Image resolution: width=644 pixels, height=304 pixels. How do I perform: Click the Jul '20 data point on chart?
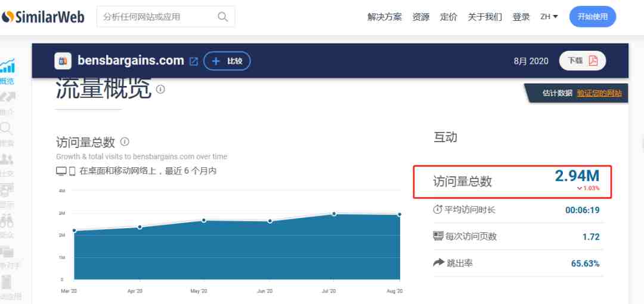(x=335, y=214)
